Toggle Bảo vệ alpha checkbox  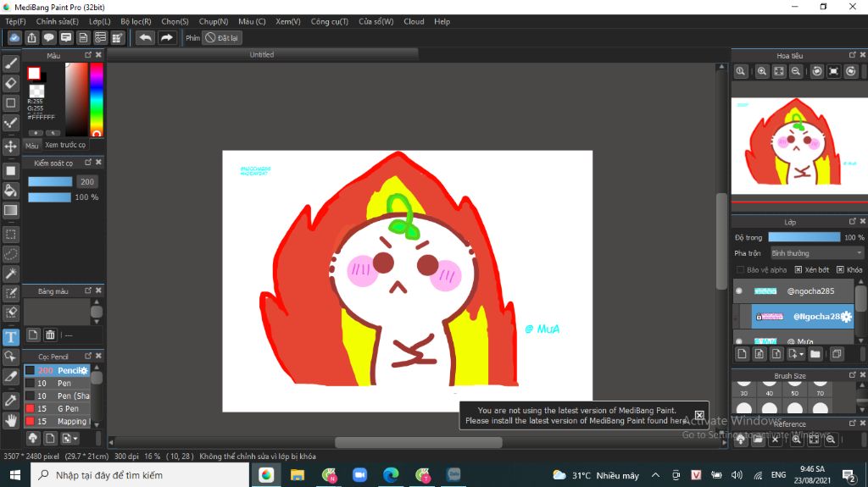(x=740, y=269)
